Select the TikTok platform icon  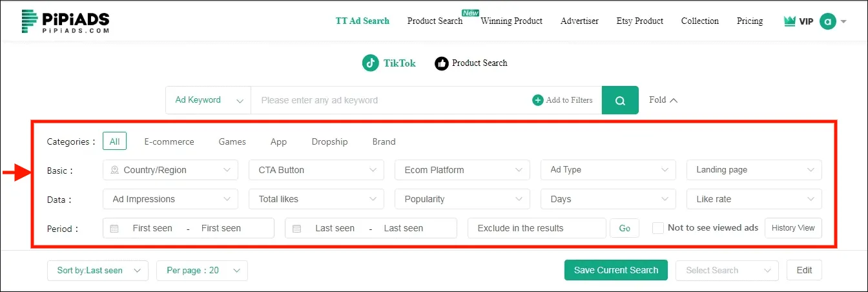(x=370, y=63)
